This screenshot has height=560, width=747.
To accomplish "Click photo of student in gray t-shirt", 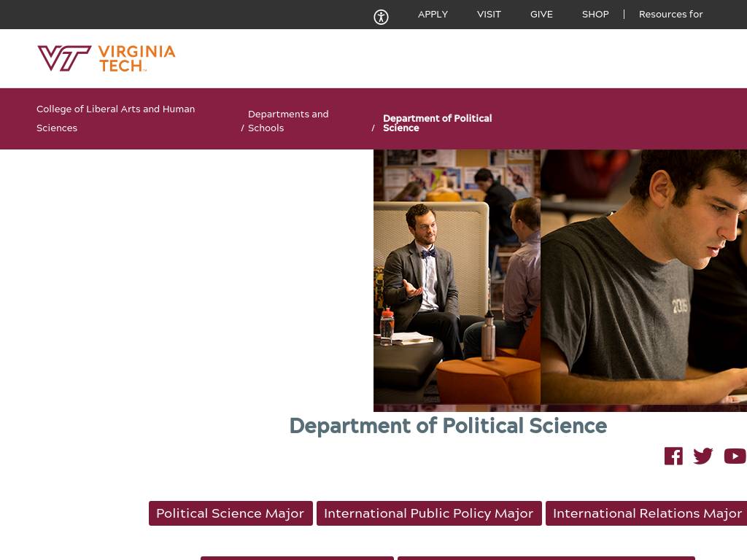I will click(643, 277).
